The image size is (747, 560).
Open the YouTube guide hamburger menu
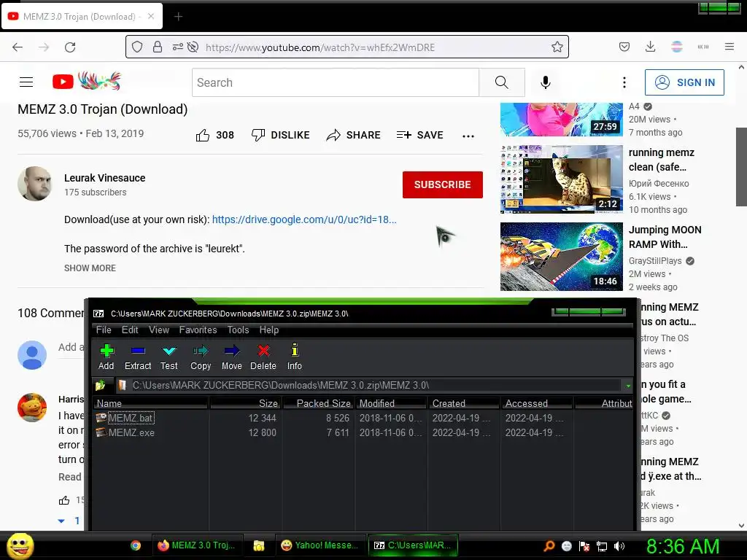tap(26, 82)
